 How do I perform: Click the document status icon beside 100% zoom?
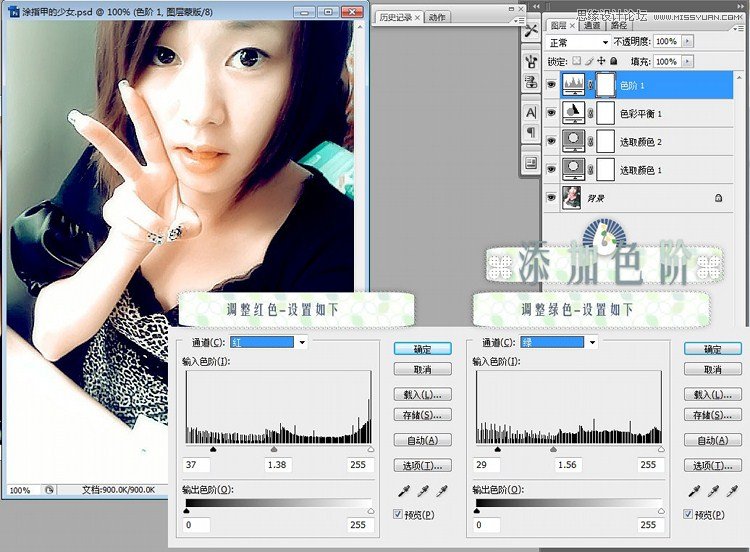(x=49, y=490)
